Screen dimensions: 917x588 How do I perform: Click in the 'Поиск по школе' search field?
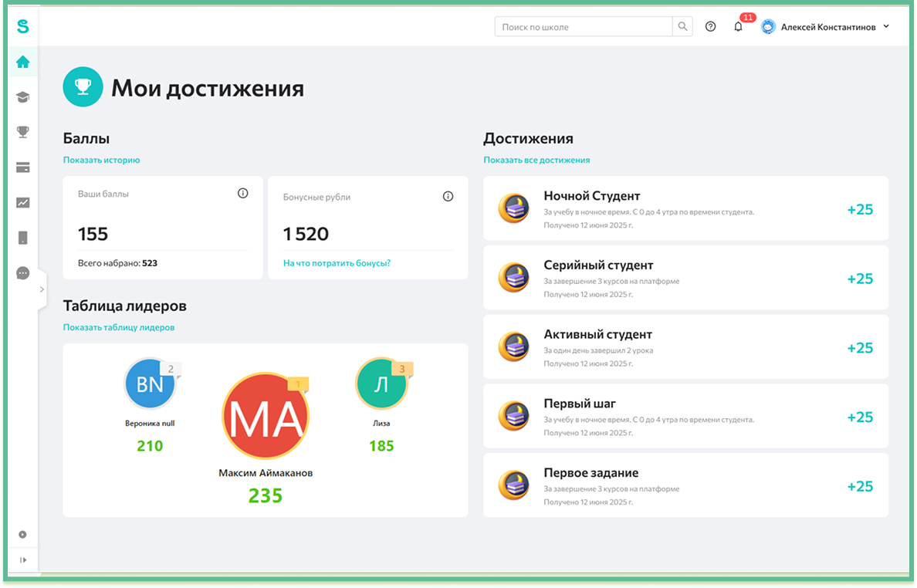(583, 27)
